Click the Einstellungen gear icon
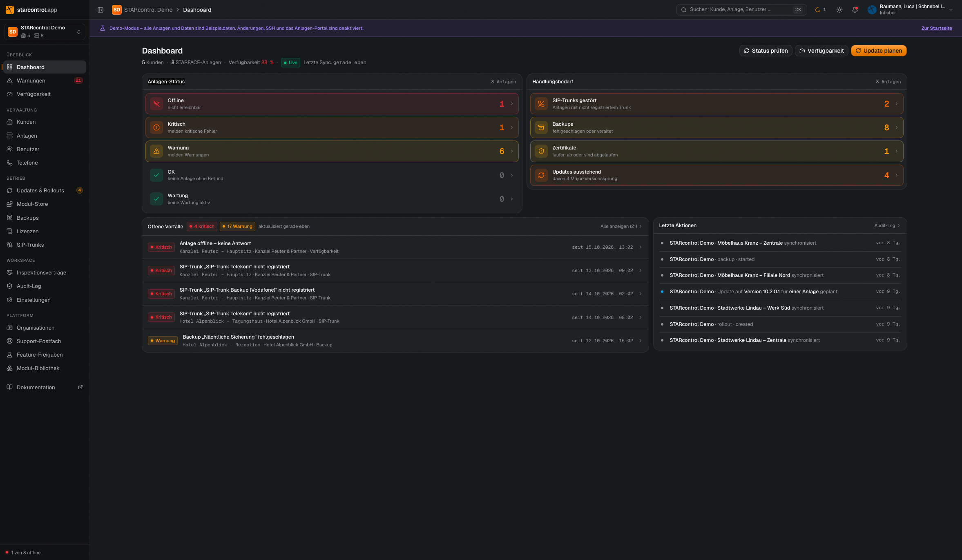The image size is (962, 560). click(10, 300)
